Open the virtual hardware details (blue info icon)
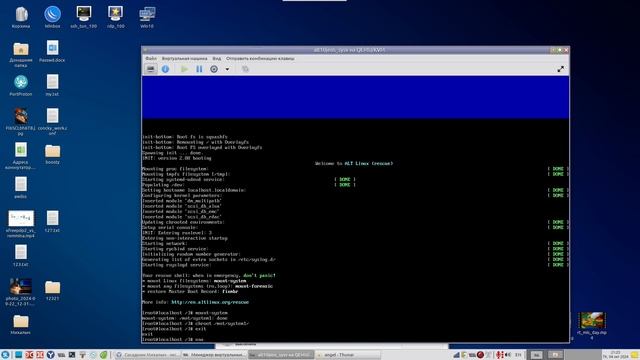The height and width of the screenshot is (360, 640). 165,69
